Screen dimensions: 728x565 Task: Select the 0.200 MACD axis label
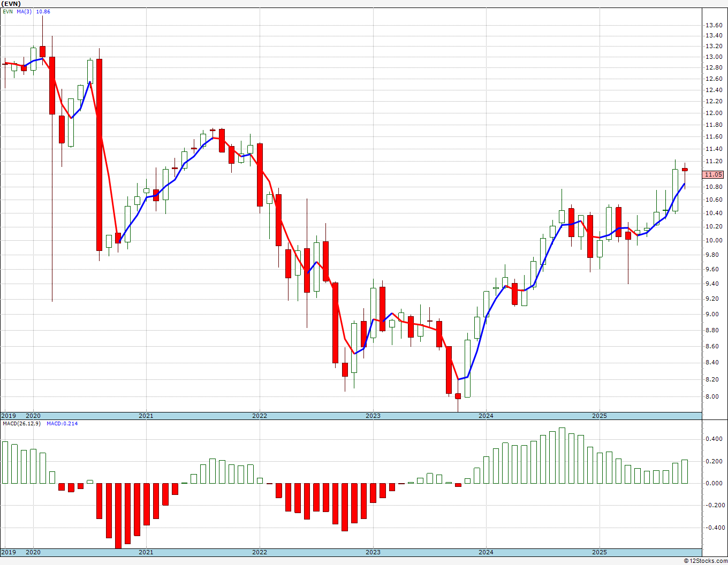point(714,461)
